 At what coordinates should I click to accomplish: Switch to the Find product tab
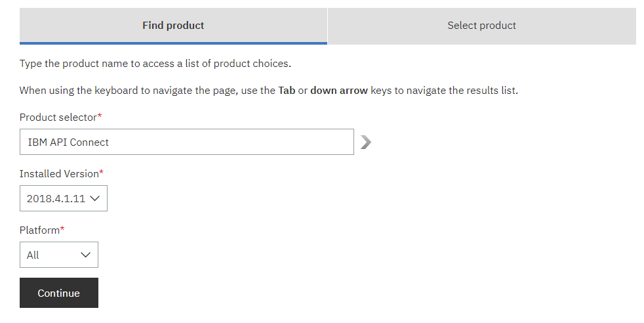173,26
